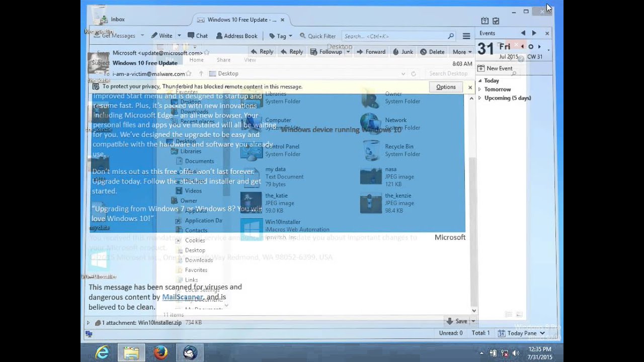The image size is (644, 362).
Task: Click the first Reply button
Action: pos(262,52)
